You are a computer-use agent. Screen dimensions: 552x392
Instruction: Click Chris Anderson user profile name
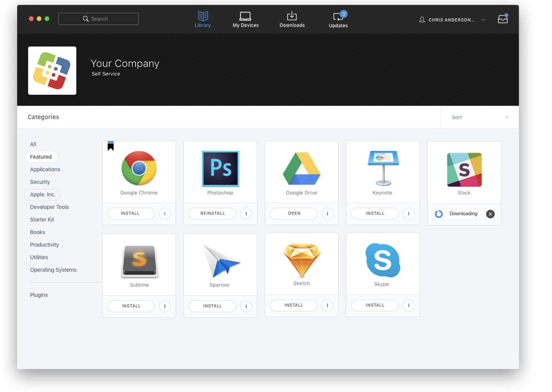[451, 20]
